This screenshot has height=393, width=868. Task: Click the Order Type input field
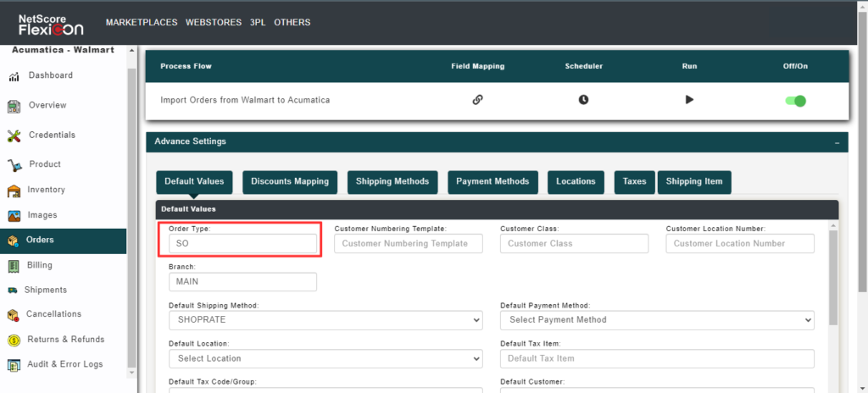pyautogui.click(x=242, y=243)
